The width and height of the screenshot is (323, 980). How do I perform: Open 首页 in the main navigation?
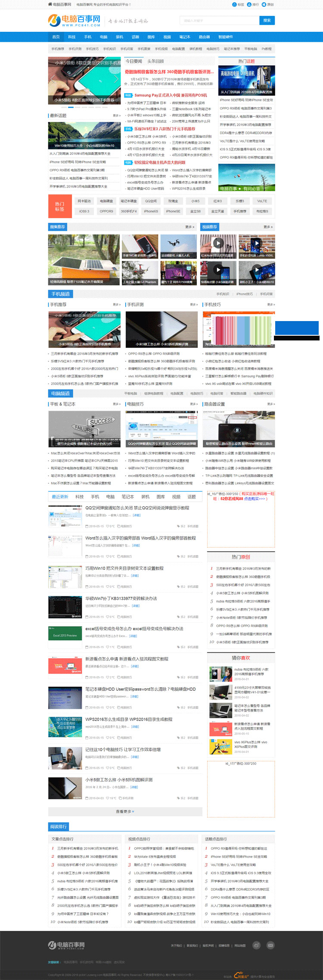click(x=56, y=37)
